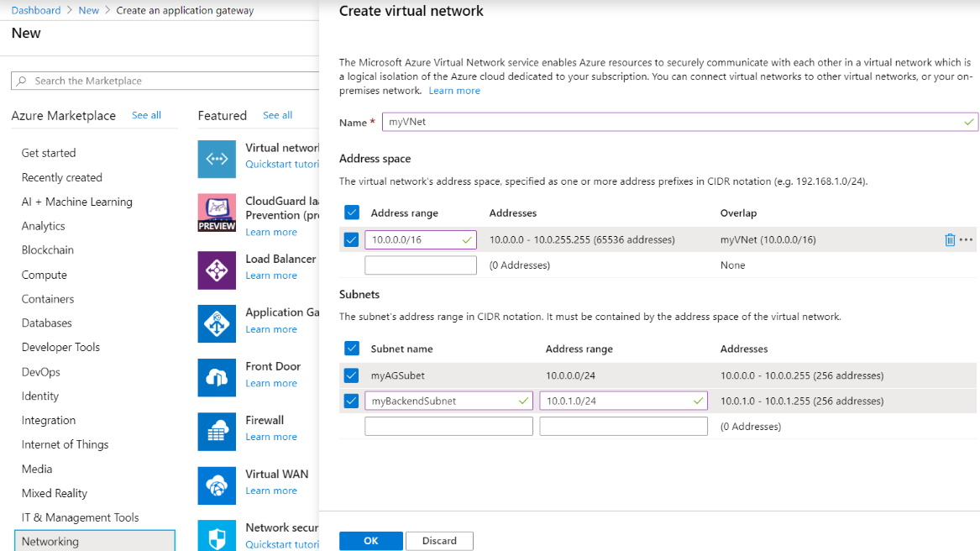Open the ellipsis menu for address range
Viewport: 980px width, 551px height.
pos(967,240)
